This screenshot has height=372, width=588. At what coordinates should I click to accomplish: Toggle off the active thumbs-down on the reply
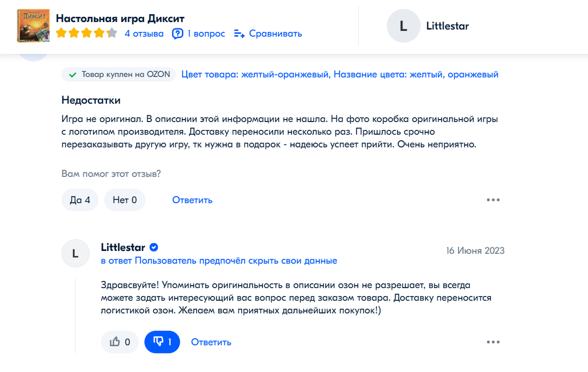[162, 342]
